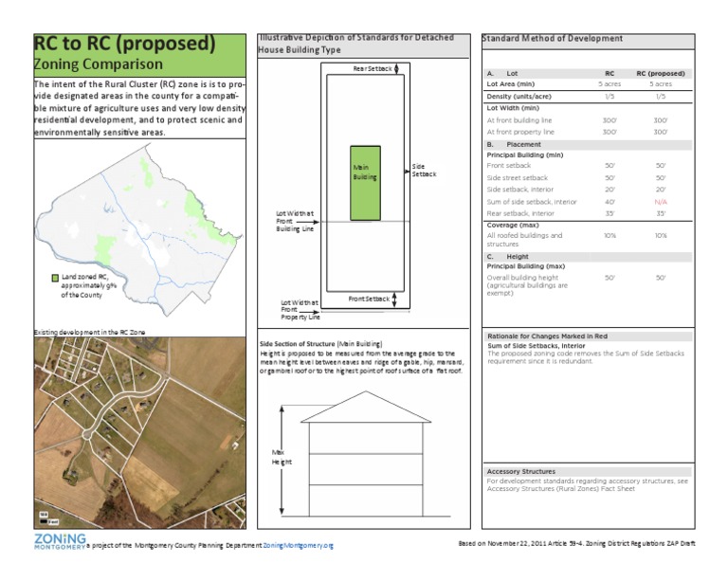Select the Lot Width at Front Building Line arrow
Image resolution: width=728 pixels, height=563 pixels.
[x=308, y=222]
